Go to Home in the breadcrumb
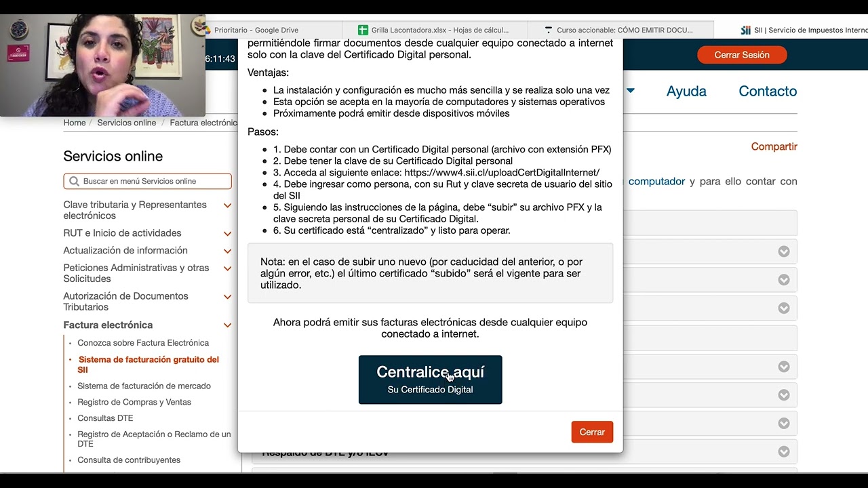 pos(75,123)
